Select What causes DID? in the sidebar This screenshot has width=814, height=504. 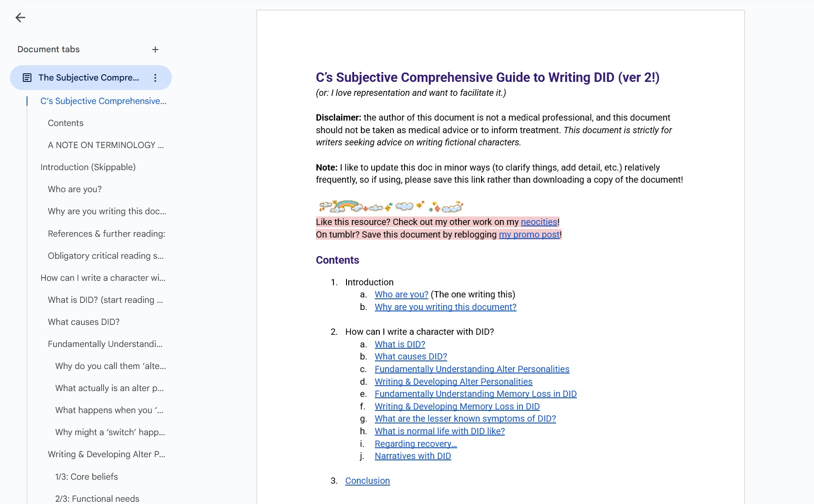(x=84, y=322)
